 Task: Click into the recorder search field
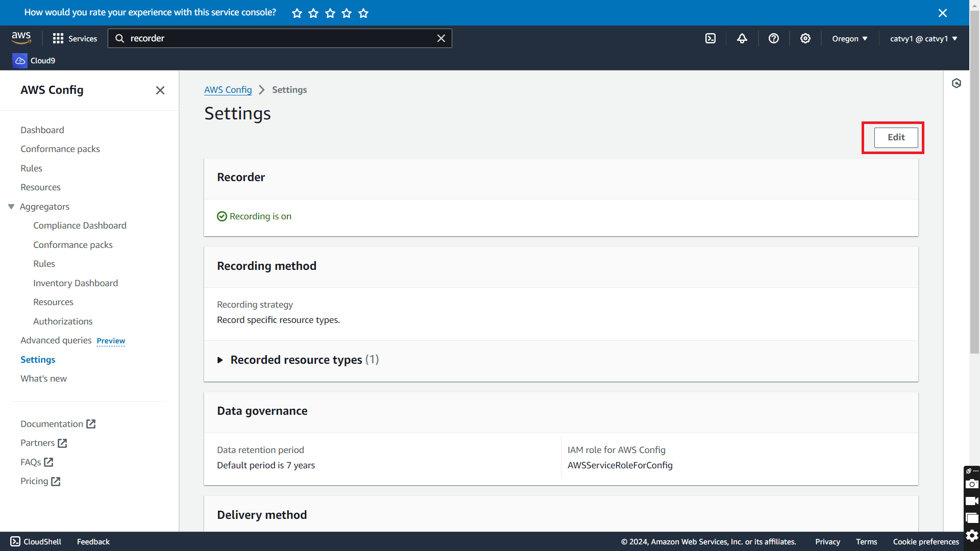click(x=280, y=38)
